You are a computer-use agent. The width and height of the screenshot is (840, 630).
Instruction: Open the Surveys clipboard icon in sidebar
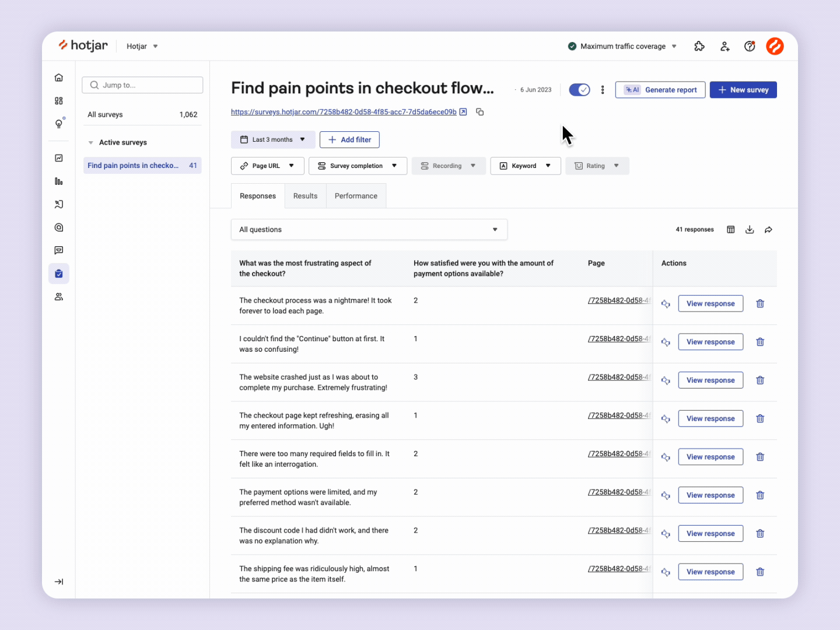[x=59, y=274]
